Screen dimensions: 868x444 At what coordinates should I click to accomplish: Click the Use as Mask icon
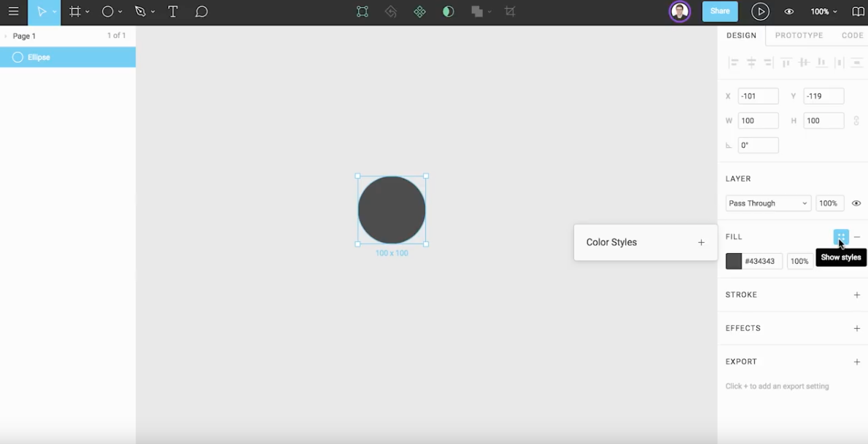point(448,12)
